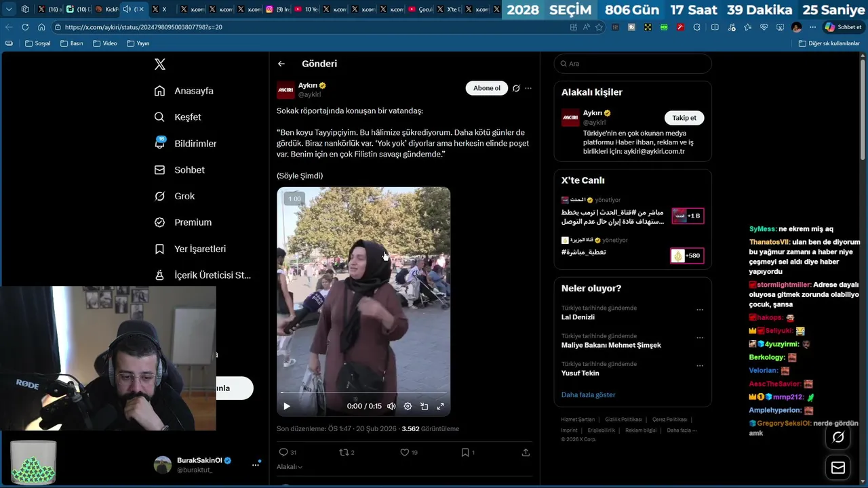Open favorites list icon in toolbar
Screen dimensions: 868x488
(747, 27)
